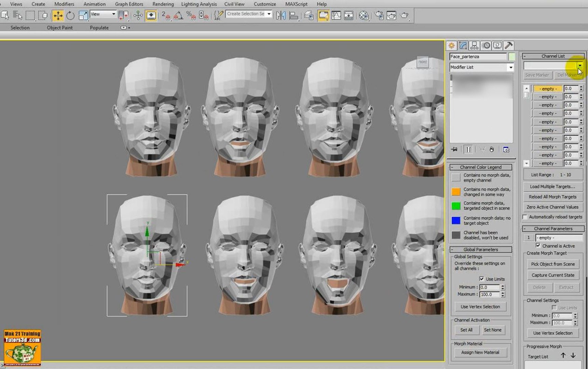Image resolution: width=588 pixels, height=369 pixels.
Task: Open ribbon options dropdown beside Populate
Action: point(125,28)
